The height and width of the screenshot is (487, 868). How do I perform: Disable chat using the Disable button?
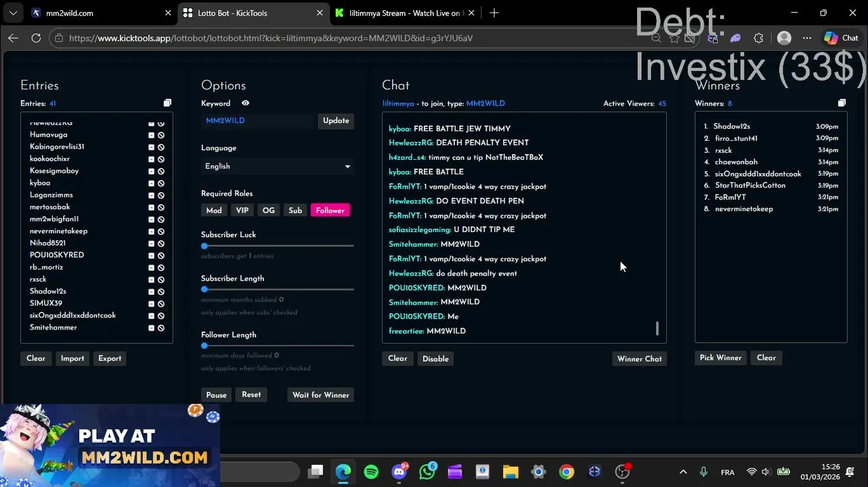[435, 359]
